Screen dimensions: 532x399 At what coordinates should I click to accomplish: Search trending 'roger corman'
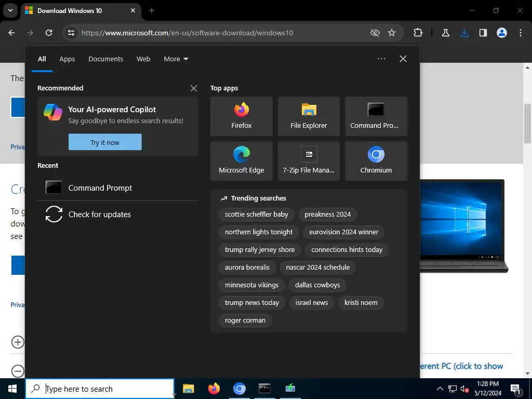(x=245, y=320)
